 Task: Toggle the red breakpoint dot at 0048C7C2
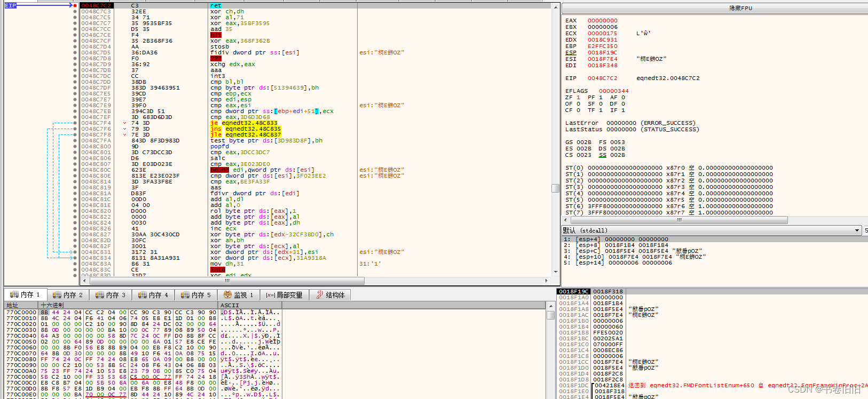point(75,6)
